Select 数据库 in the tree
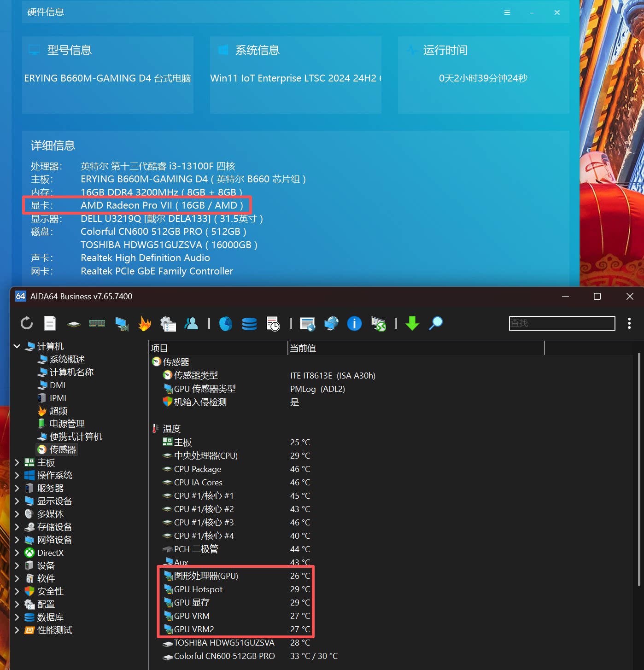 (x=50, y=617)
